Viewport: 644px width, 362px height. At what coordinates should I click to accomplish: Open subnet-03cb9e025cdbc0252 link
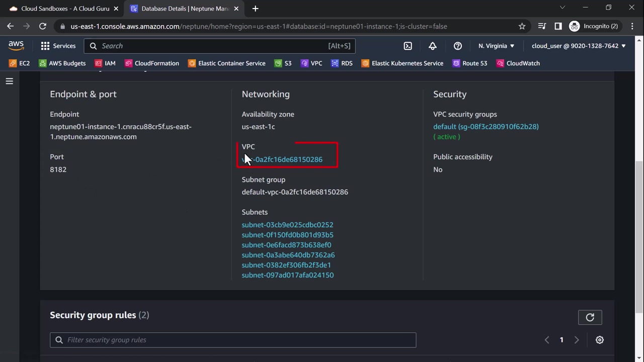[287, 225]
